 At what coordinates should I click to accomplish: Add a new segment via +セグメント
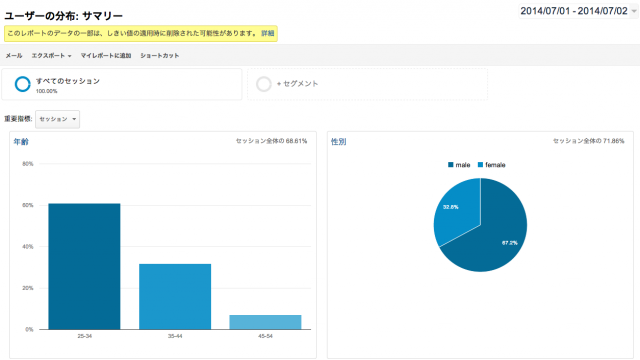[297, 84]
